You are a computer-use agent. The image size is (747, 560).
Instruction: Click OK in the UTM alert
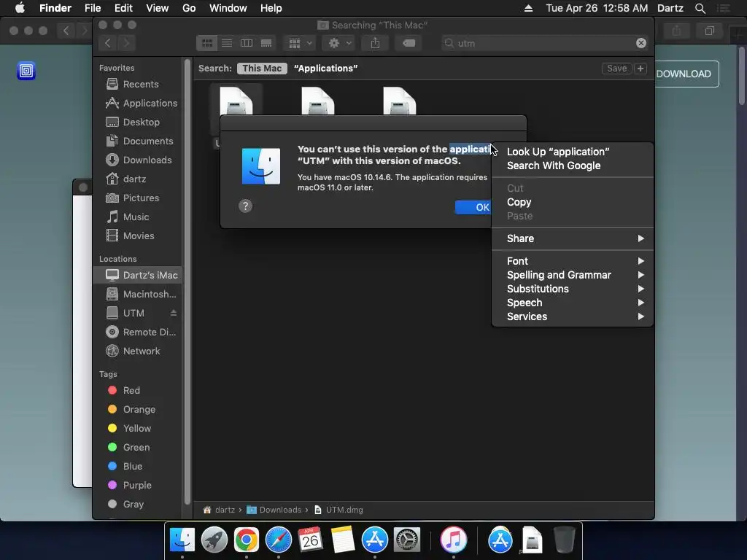coord(473,207)
